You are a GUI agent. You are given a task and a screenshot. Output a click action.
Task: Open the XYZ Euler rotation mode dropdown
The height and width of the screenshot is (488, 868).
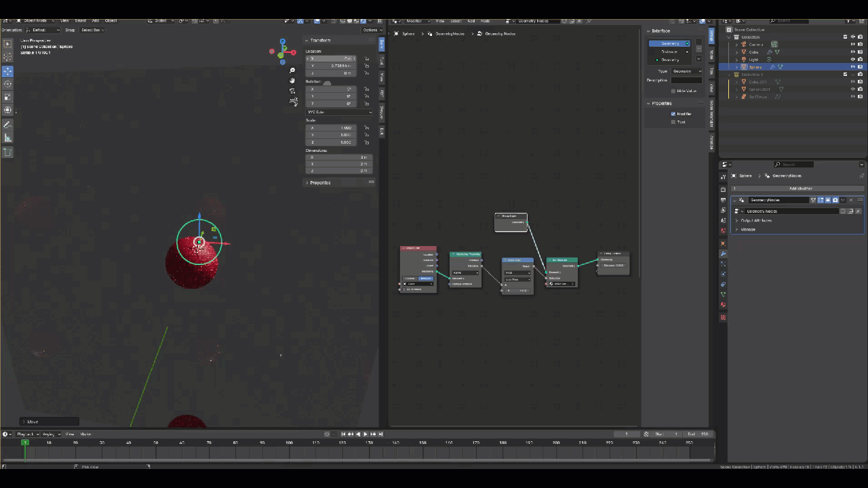coord(339,112)
